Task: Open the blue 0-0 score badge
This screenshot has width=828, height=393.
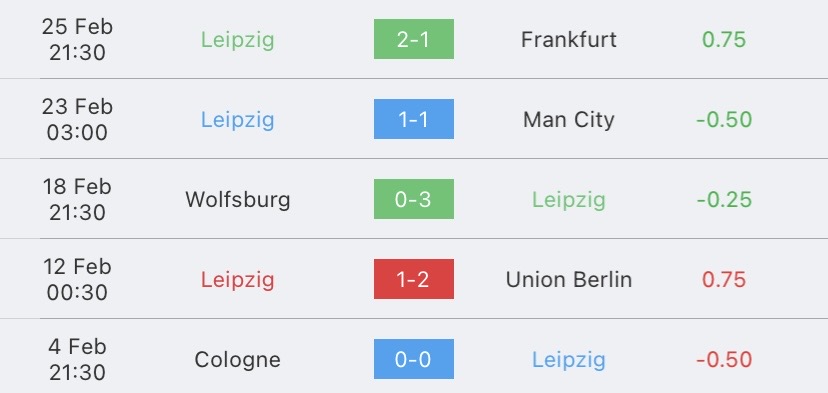Action: (x=413, y=359)
